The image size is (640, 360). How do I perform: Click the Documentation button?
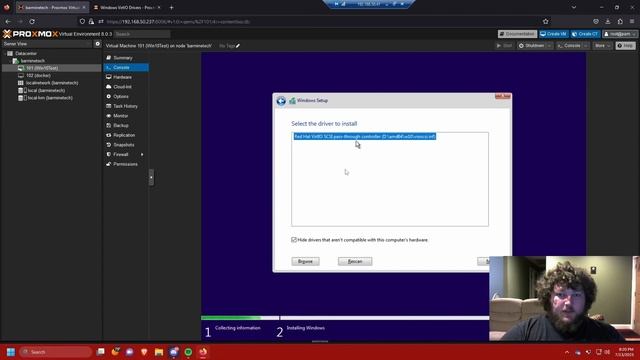[517, 34]
